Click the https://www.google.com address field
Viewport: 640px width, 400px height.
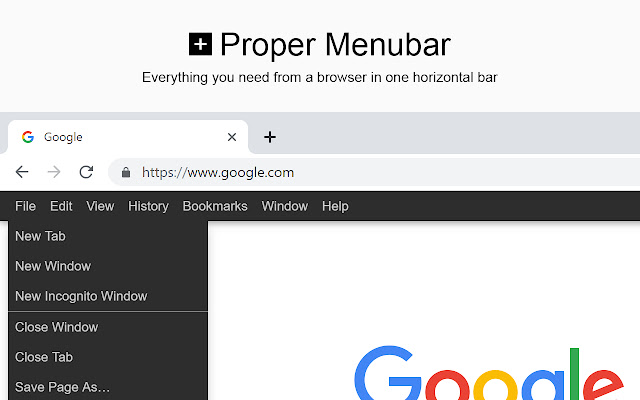pos(374,172)
